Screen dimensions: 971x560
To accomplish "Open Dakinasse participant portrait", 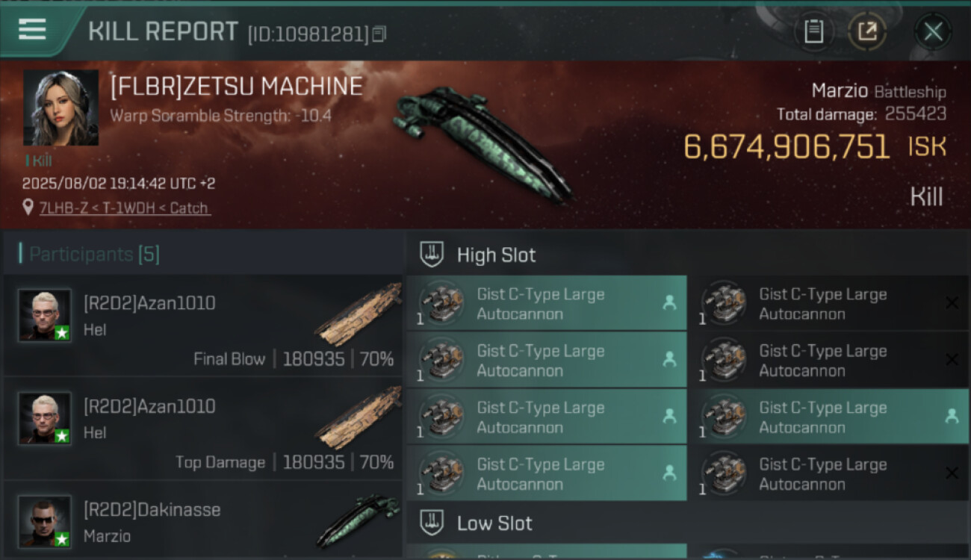I will [45, 520].
